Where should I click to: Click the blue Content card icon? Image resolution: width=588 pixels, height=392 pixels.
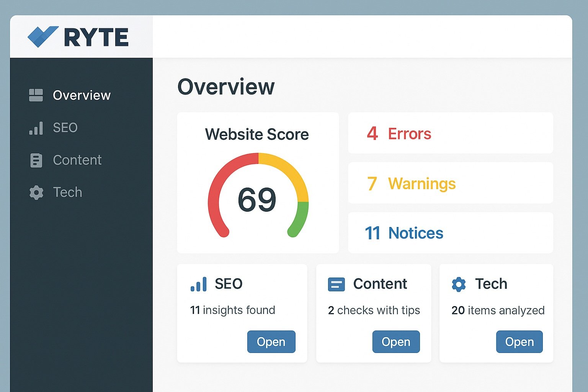pos(336,284)
